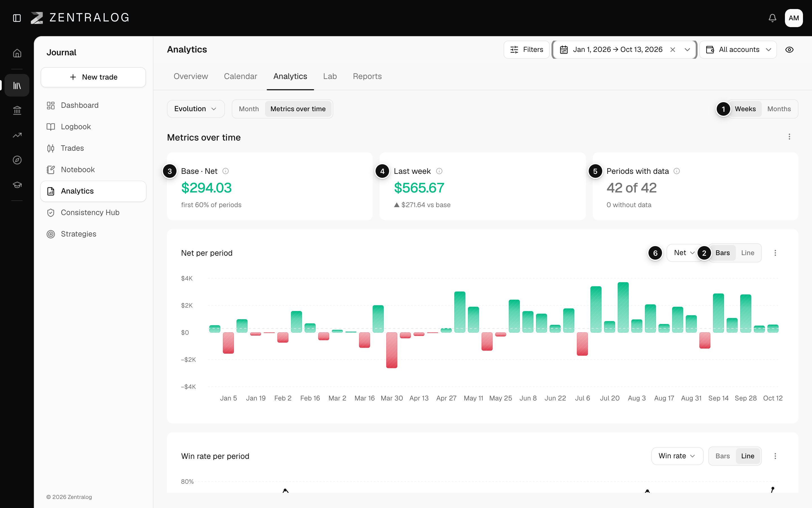Click the Zentralog logo

(x=80, y=18)
